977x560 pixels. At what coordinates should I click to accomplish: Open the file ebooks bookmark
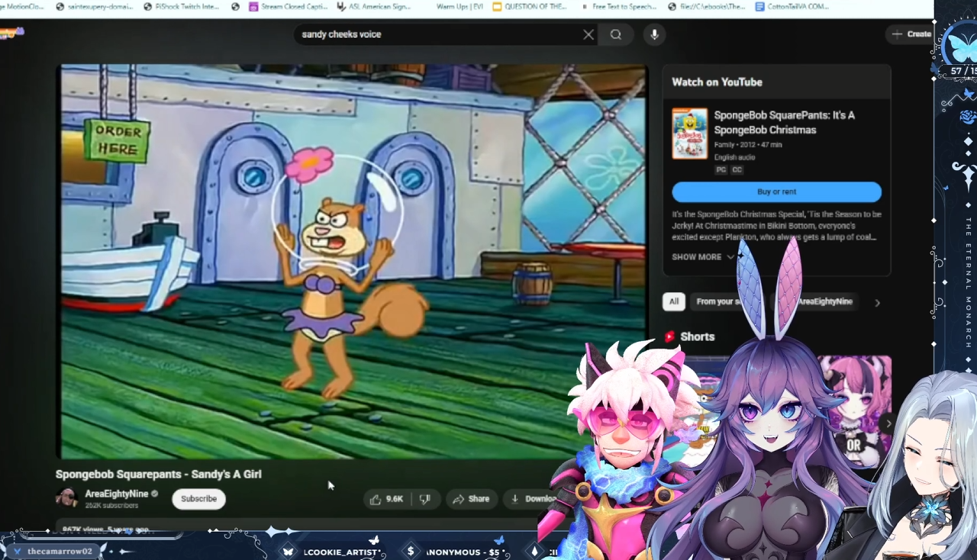pos(706,6)
